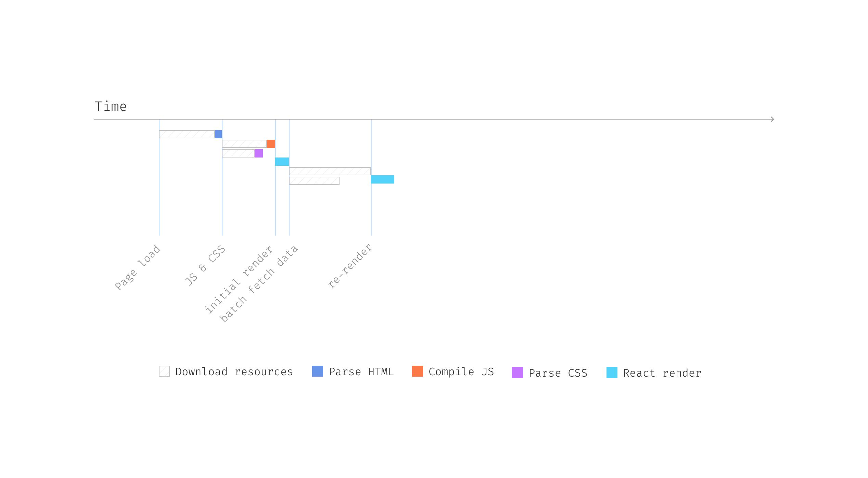Click the "batch fetch data" marker label
868x478 pixels.
259,284
